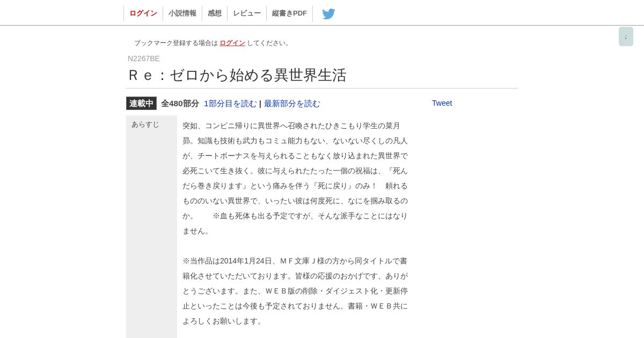Click the あらすじ label cell
This screenshot has height=338, width=644.
coord(151,226)
